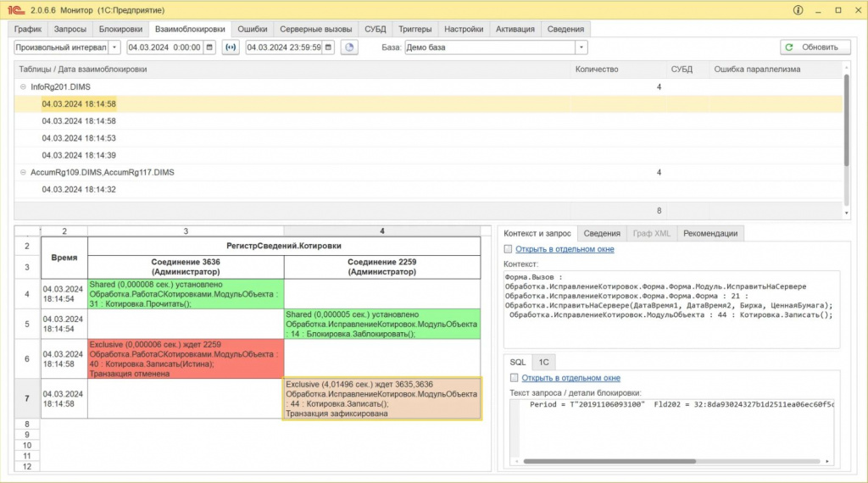Click into the end date field

click(284, 47)
